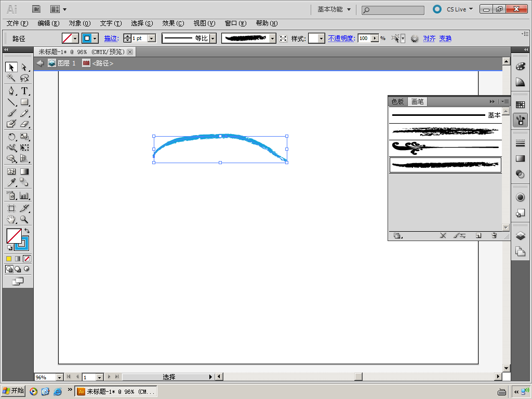This screenshot has height=399, width=532.
Task: Open the 文件 menu
Action: [17, 23]
